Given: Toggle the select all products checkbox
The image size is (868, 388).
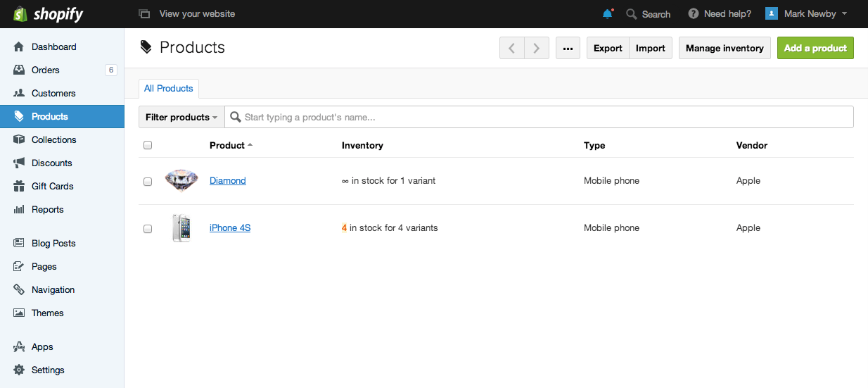Looking at the screenshot, I should click(x=148, y=145).
